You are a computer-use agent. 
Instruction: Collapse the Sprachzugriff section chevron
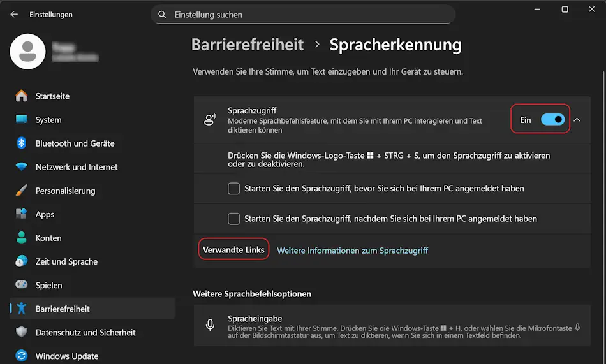(577, 120)
